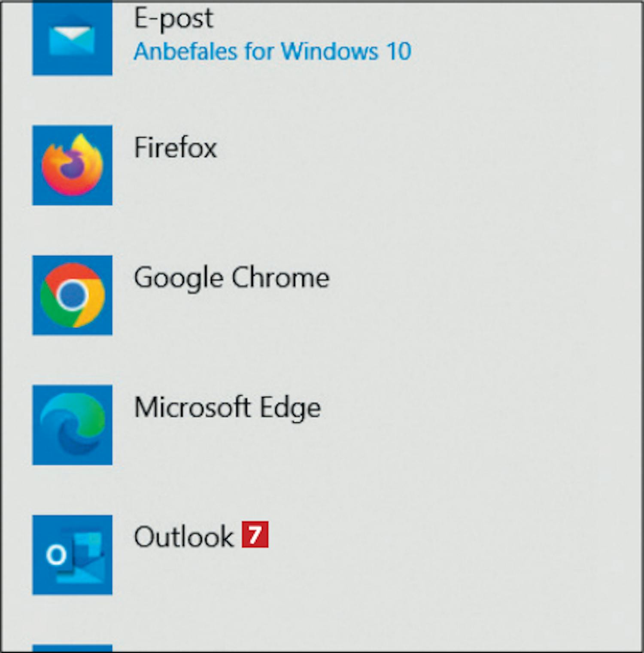Viewport: 644px width, 653px height.
Task: Click the word Chrome in the list
Action: click(x=281, y=277)
